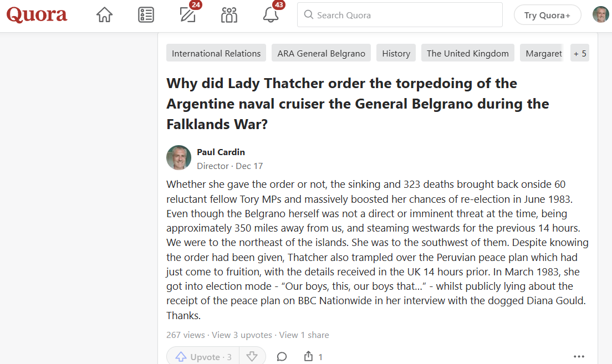Open the Answer pencil icon
Screen dimensions: 612x364
coord(188,15)
